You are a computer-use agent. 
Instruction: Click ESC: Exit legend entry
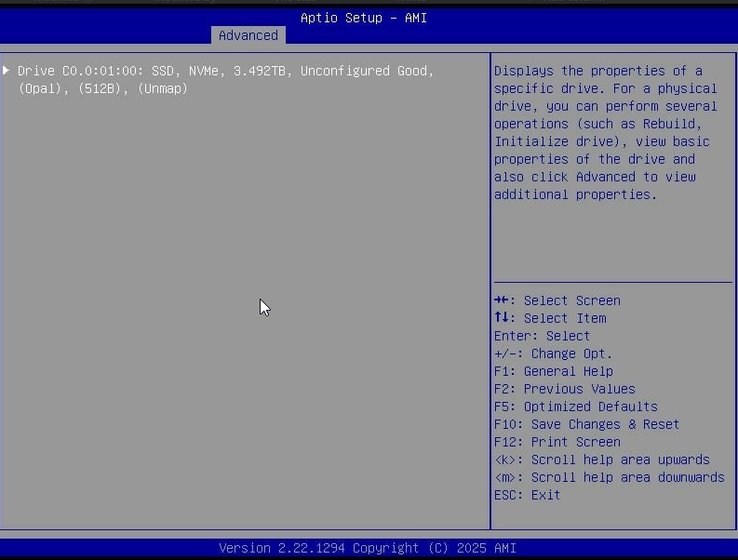click(x=527, y=495)
